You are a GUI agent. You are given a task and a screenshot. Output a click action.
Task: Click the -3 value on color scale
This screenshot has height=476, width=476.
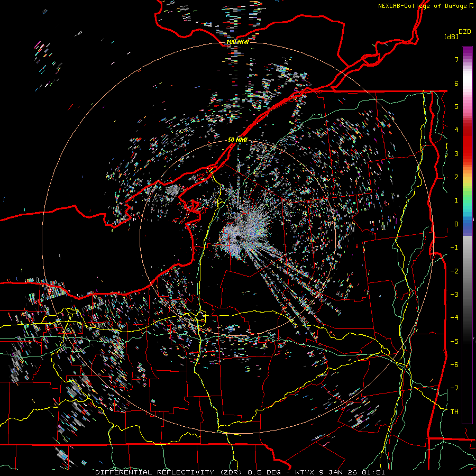454,295
